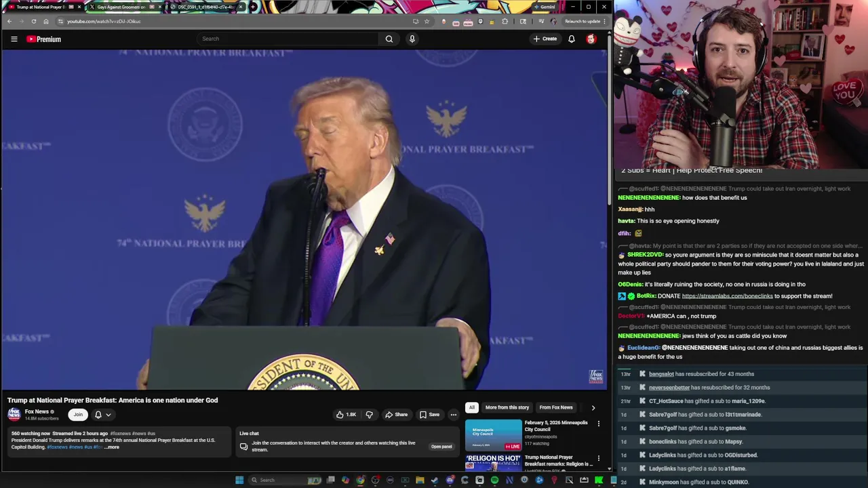Click chat username 'SHREK2DVD'

pos(645,255)
